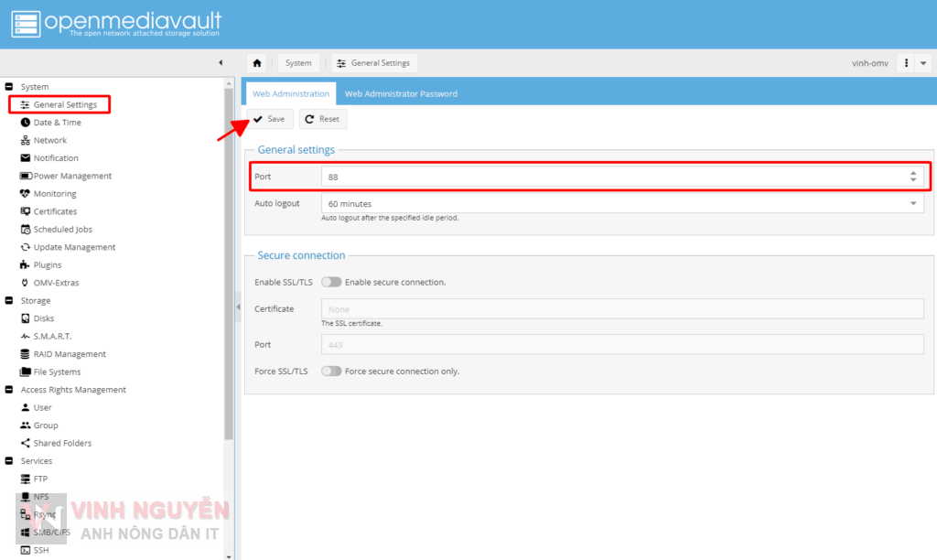Open the vertical three-dot menu
Image resolution: width=937 pixels, height=560 pixels.
(907, 62)
